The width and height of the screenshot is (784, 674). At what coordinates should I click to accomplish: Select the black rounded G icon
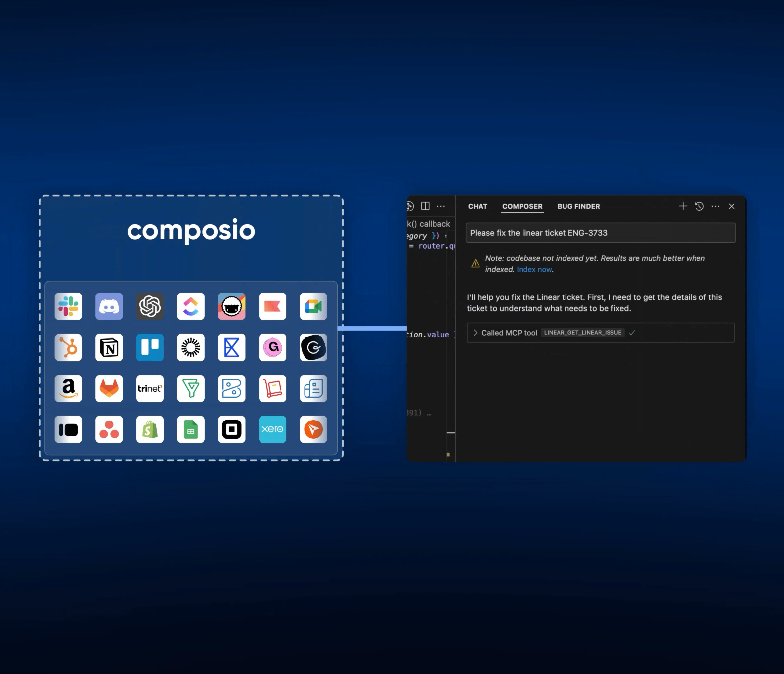coord(313,347)
